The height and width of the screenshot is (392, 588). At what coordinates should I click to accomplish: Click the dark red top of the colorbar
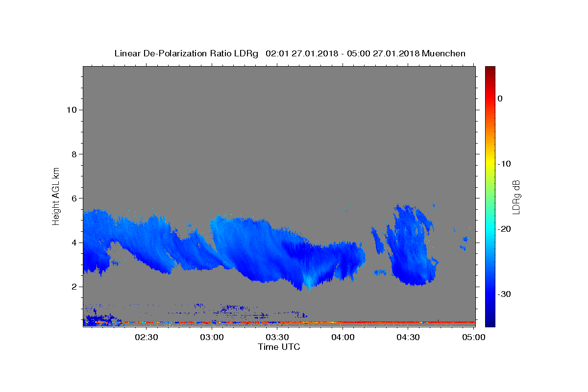(490, 70)
